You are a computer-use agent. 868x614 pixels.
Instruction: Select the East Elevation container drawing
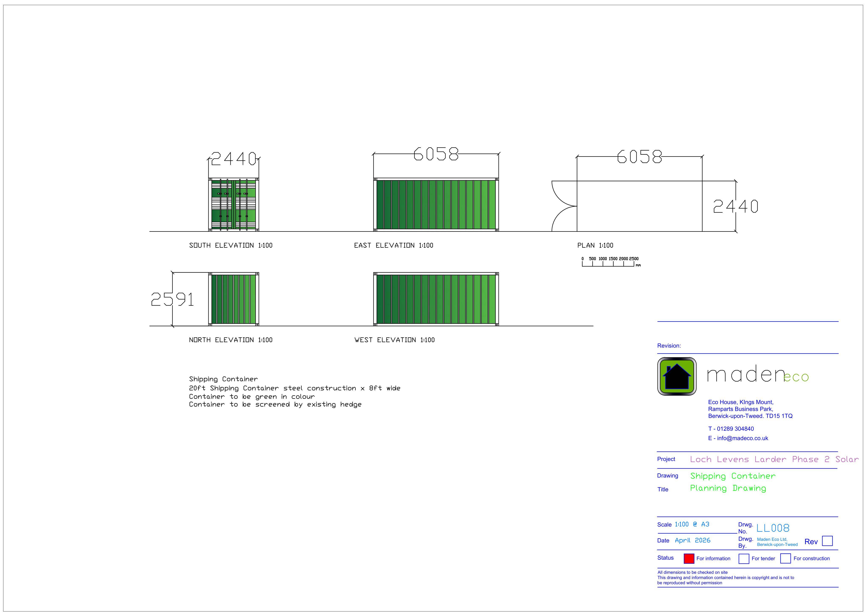[436, 204]
